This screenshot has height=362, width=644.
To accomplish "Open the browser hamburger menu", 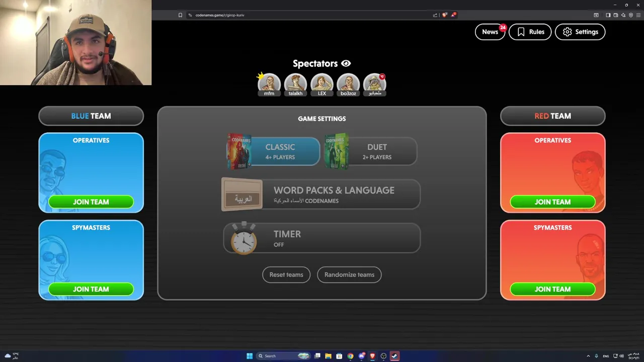I will (638, 15).
